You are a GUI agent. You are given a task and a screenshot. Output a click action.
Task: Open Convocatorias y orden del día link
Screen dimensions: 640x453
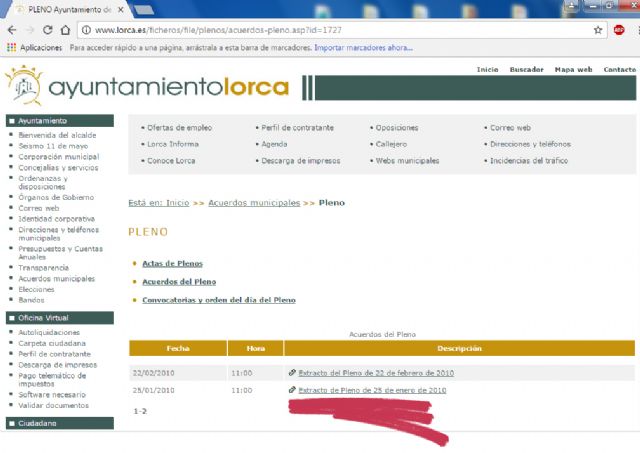pyautogui.click(x=218, y=300)
